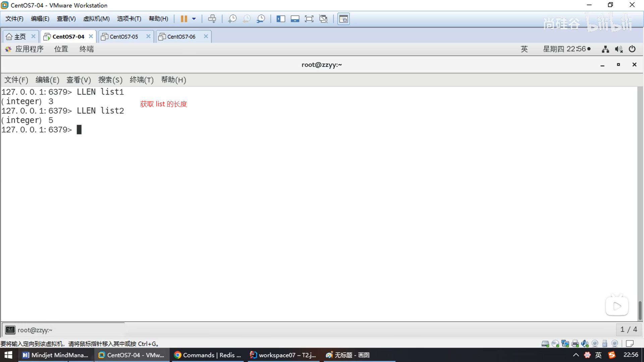Click the console view icon in toolbar
Screen dimensions: 644x362
[x=343, y=19]
